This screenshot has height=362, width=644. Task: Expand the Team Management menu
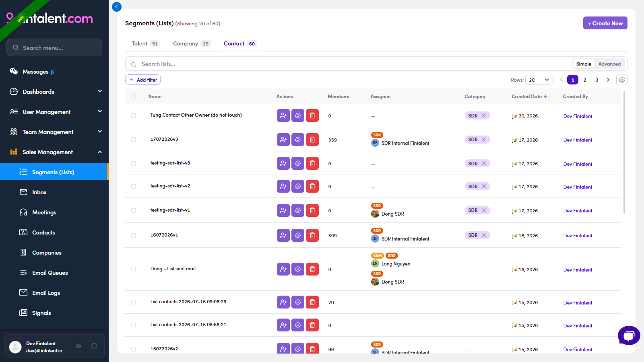(54, 132)
